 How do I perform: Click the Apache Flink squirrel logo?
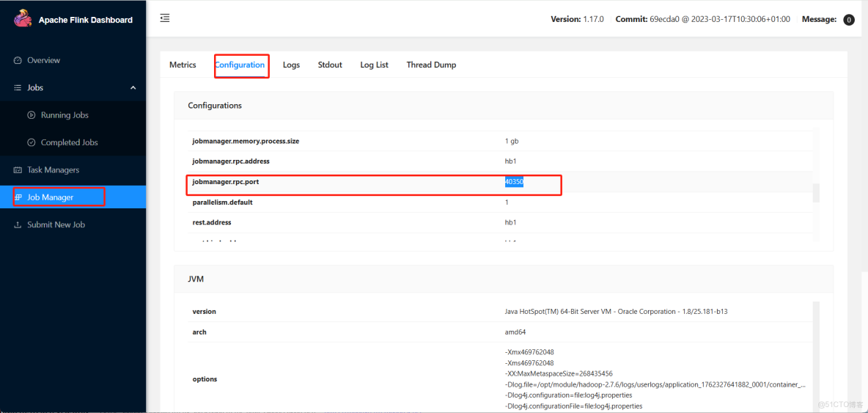(23, 19)
